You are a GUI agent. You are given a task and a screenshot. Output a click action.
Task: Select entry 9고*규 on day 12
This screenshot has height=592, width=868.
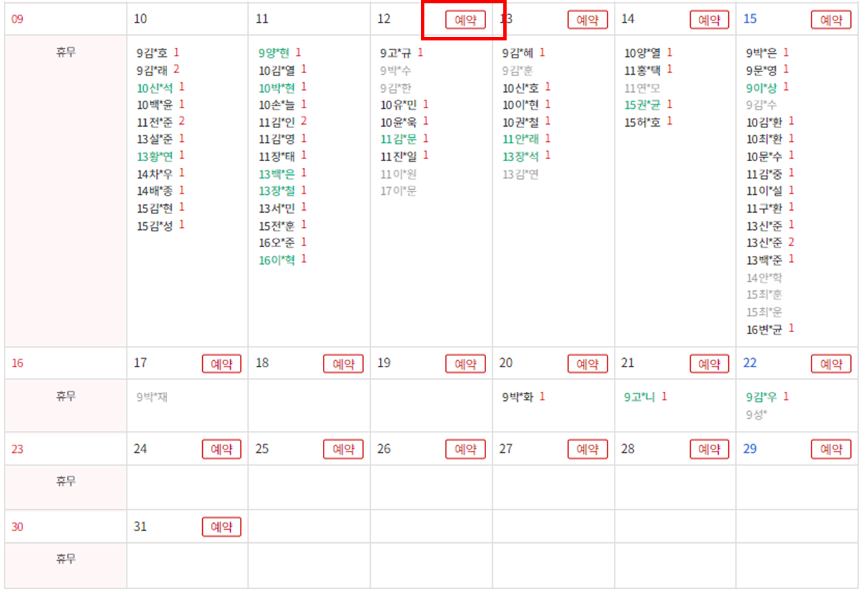(x=397, y=53)
